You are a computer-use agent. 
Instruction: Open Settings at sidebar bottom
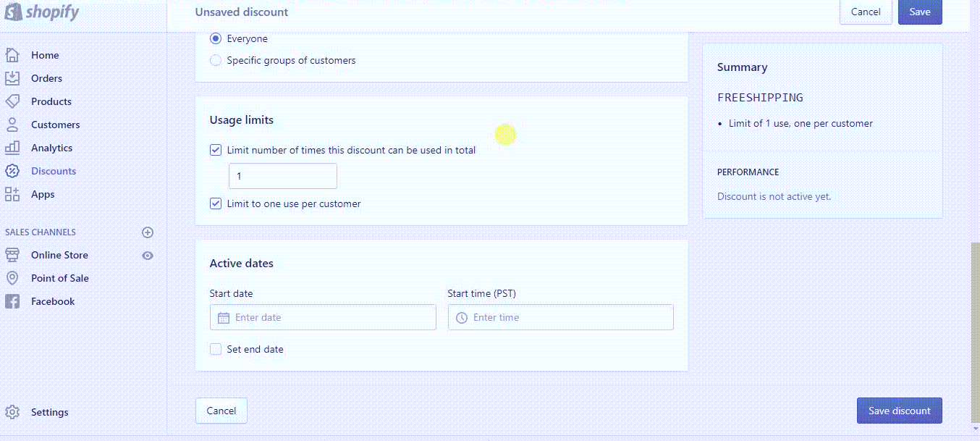pyautogui.click(x=50, y=412)
